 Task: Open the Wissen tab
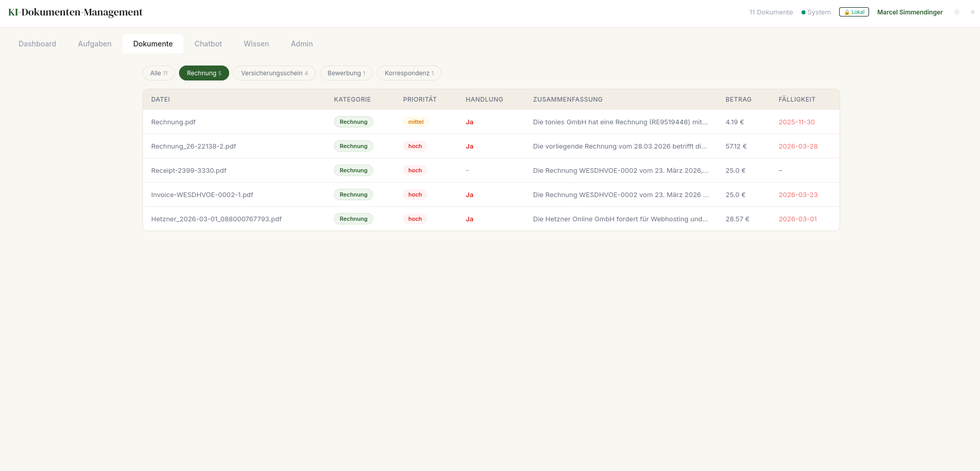(256, 44)
